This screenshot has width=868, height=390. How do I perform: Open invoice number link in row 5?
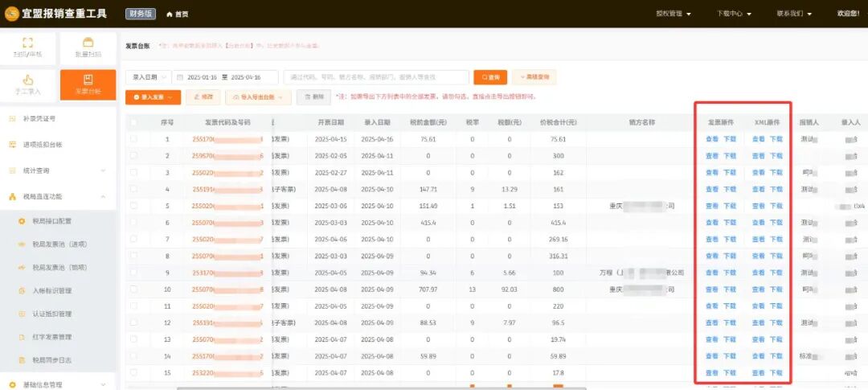pos(227,206)
